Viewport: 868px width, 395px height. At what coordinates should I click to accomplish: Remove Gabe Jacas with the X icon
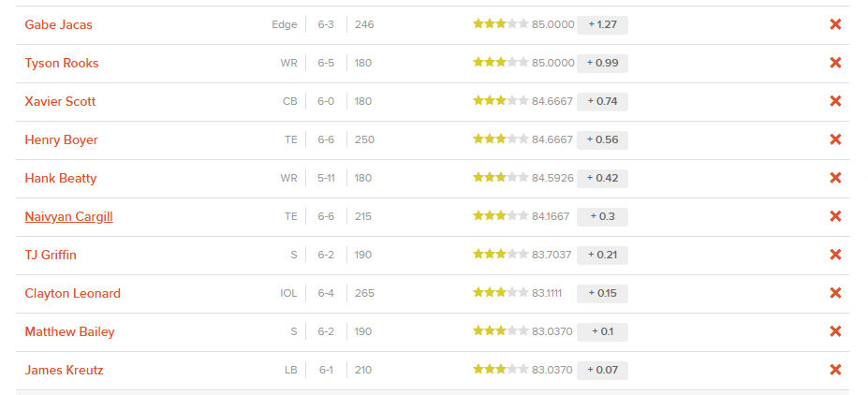(835, 24)
